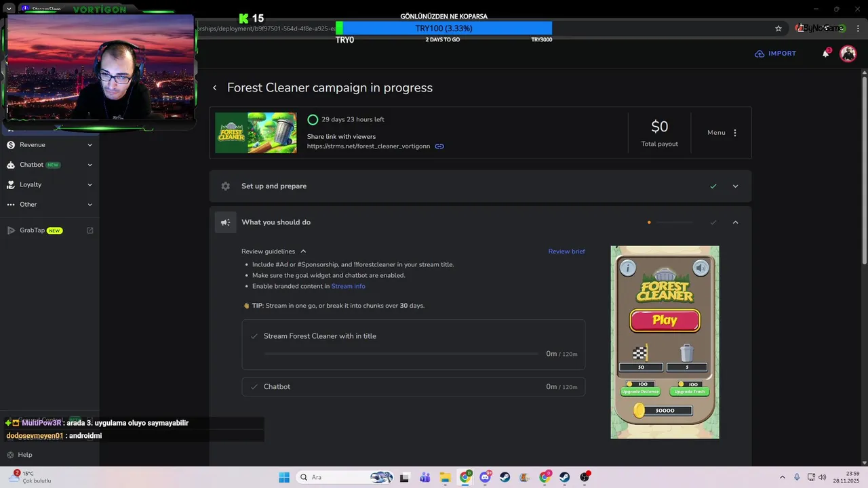Collapse the Review guidelines list
Screen dimensions: 868x488
[x=303, y=251]
